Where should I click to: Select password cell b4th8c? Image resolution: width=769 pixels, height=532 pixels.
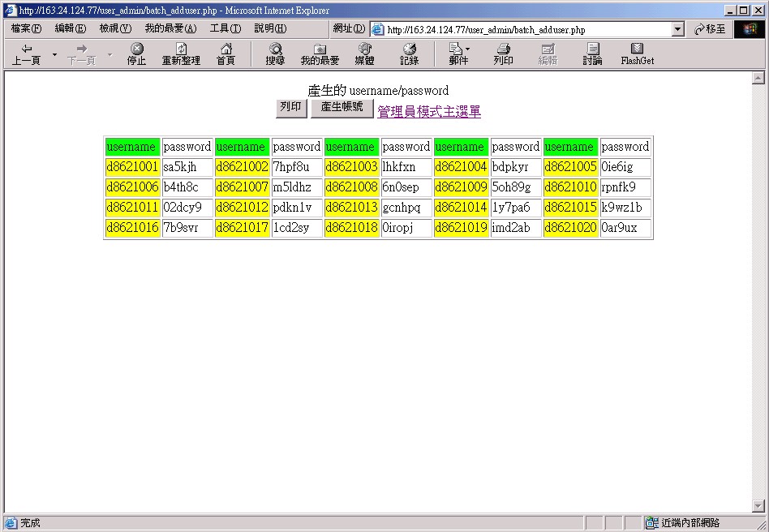(187, 187)
